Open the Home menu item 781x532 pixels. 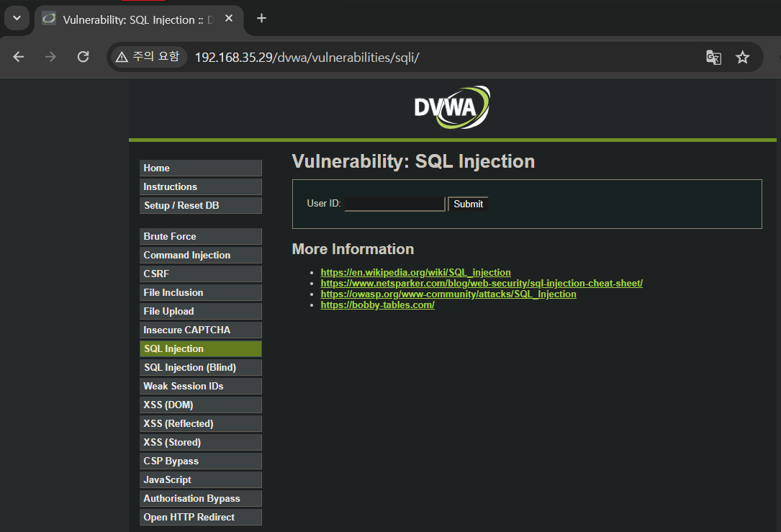[x=201, y=168]
